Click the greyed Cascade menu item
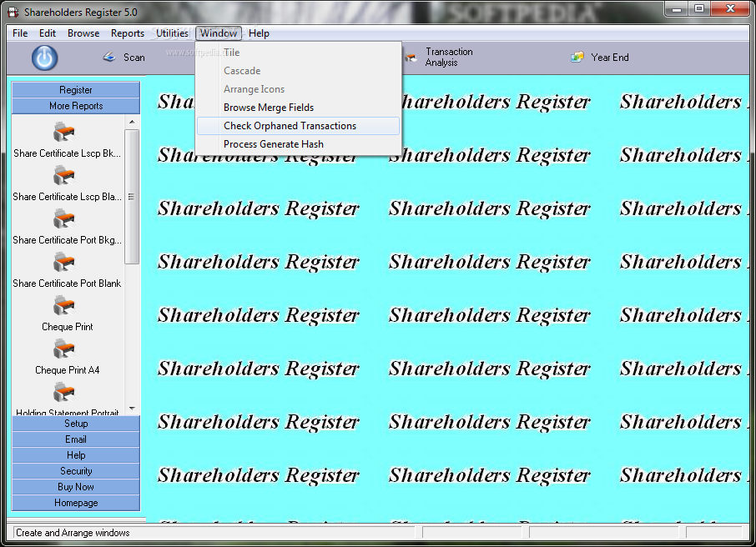756x547 pixels. tap(298, 71)
